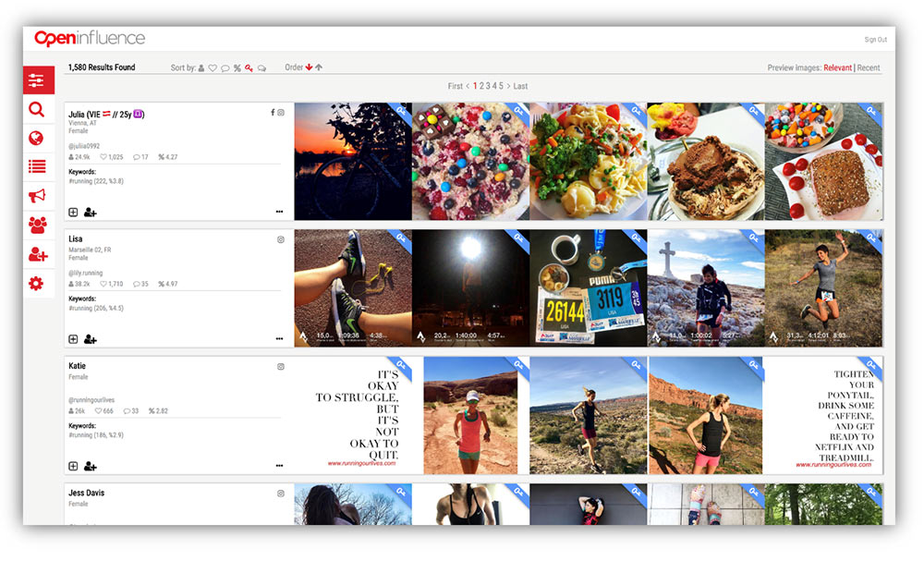Open the lists sidebar icon

pos(37,166)
